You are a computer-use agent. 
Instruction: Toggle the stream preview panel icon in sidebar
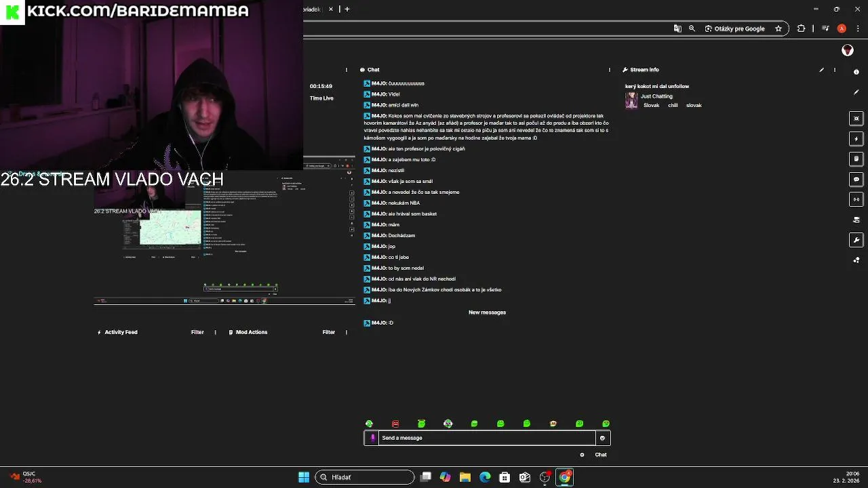[856, 119]
